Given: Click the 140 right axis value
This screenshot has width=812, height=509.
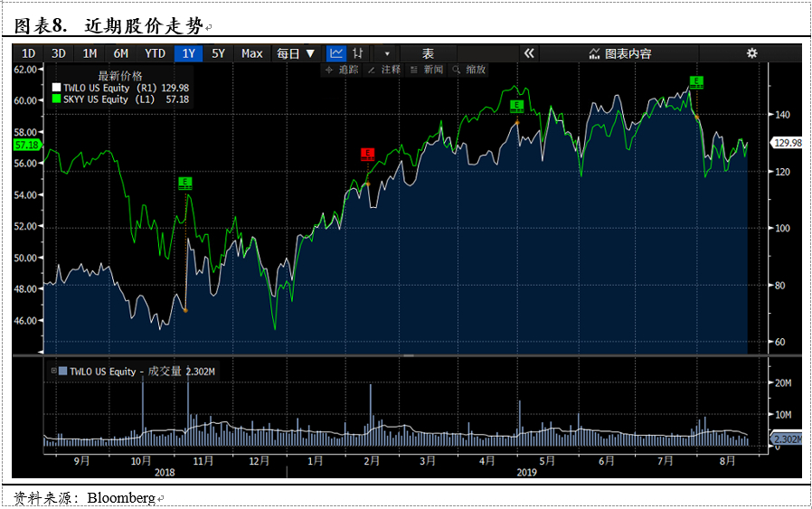Looking at the screenshot, I should [782, 115].
